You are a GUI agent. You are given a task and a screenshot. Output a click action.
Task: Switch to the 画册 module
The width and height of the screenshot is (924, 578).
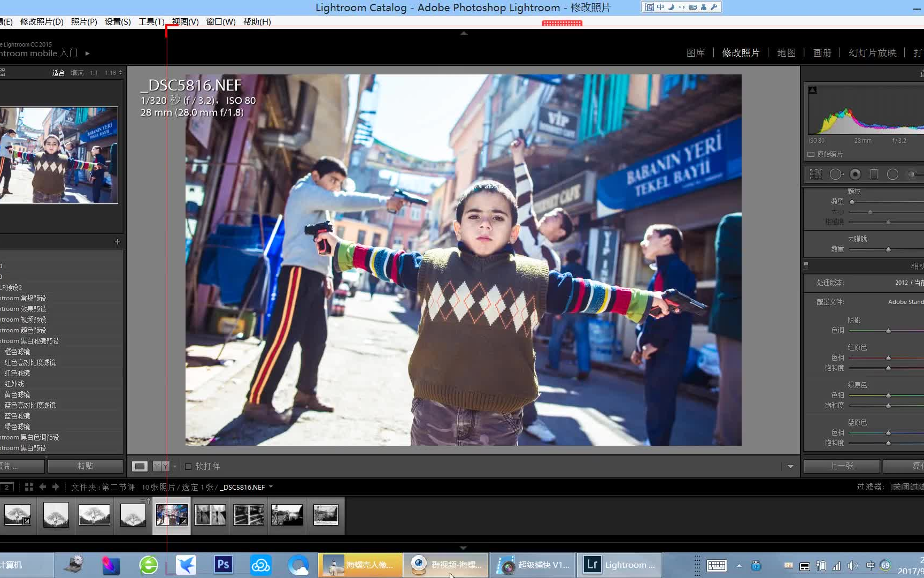[822, 52]
